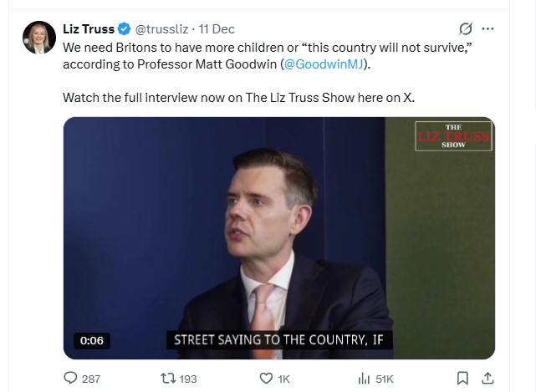Click the 287 replies count
The width and height of the screenshot is (536, 392).
click(90, 379)
